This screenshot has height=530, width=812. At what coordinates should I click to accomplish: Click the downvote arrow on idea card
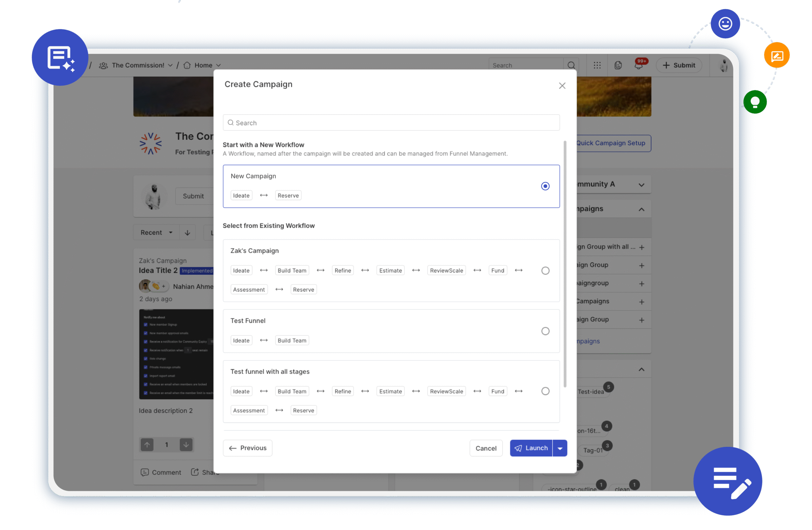click(x=186, y=445)
